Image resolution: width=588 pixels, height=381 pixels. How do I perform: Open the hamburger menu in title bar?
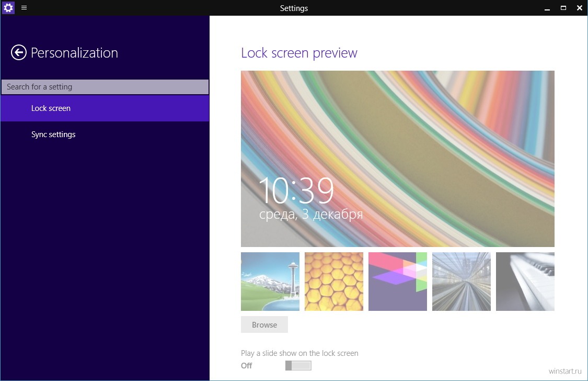24,7
